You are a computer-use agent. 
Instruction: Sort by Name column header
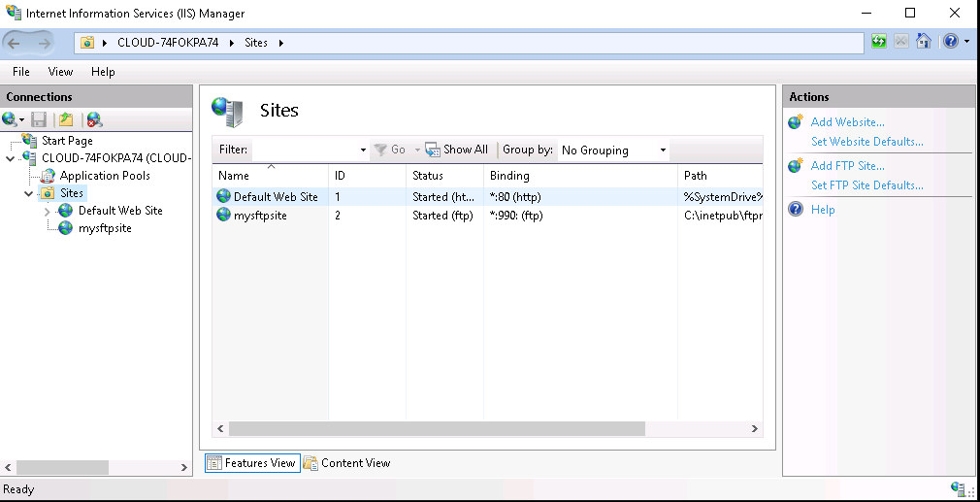point(270,176)
